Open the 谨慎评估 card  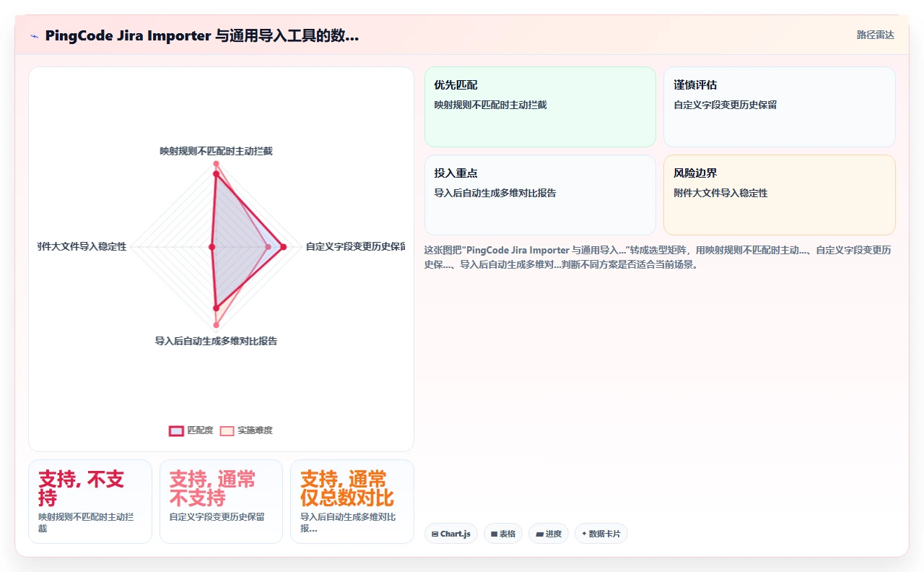coord(780,107)
